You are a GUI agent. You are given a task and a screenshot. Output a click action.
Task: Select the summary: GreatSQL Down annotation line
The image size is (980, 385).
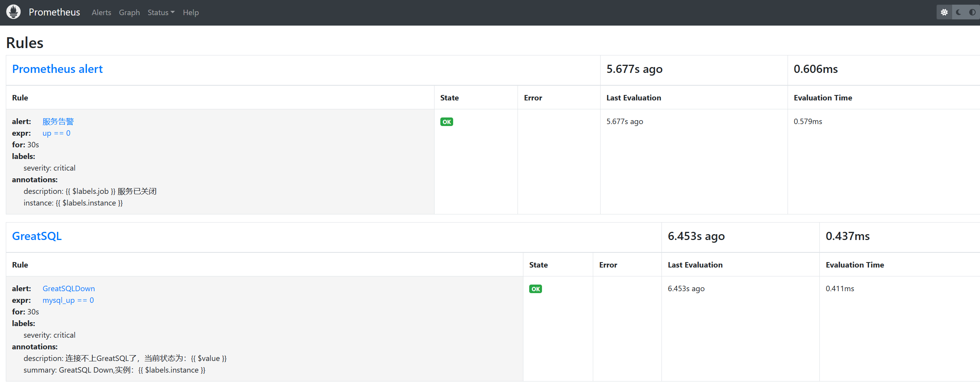click(x=114, y=370)
